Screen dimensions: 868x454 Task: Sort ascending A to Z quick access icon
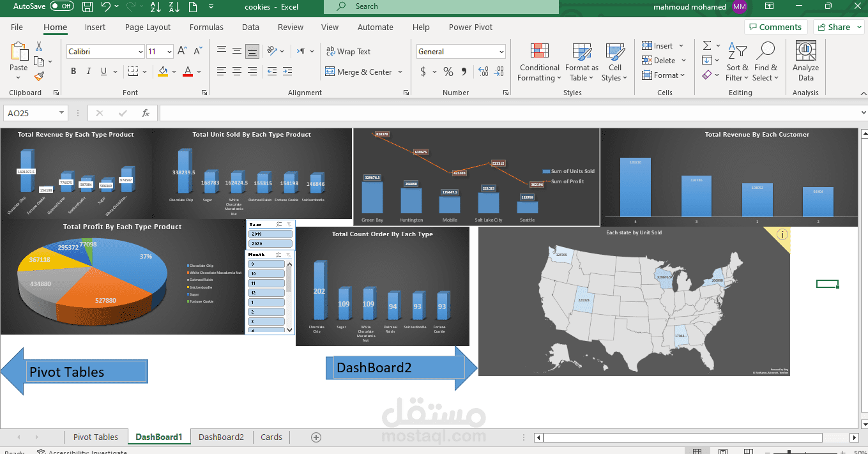tap(156, 7)
